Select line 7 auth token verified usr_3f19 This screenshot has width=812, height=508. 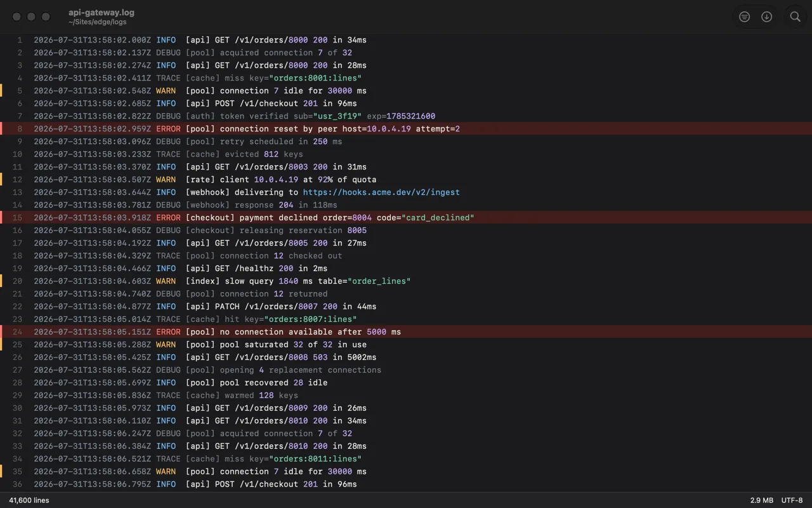(406, 116)
